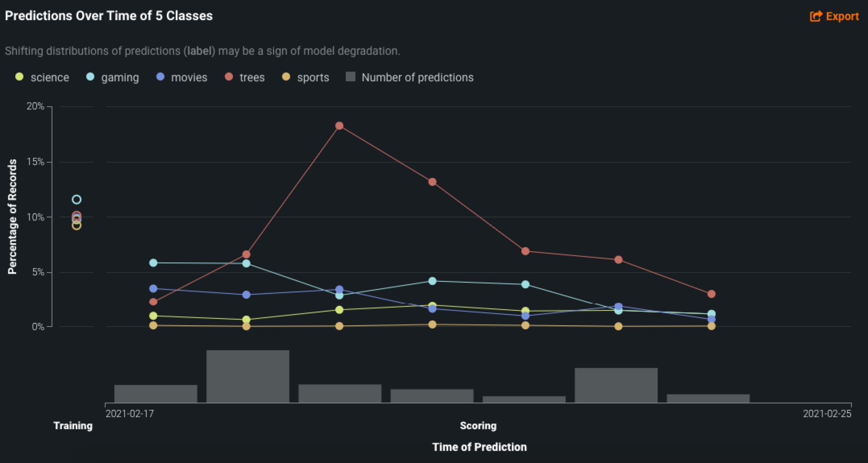
Task: Click the first movies scoring data point
Action: pyautogui.click(x=153, y=289)
